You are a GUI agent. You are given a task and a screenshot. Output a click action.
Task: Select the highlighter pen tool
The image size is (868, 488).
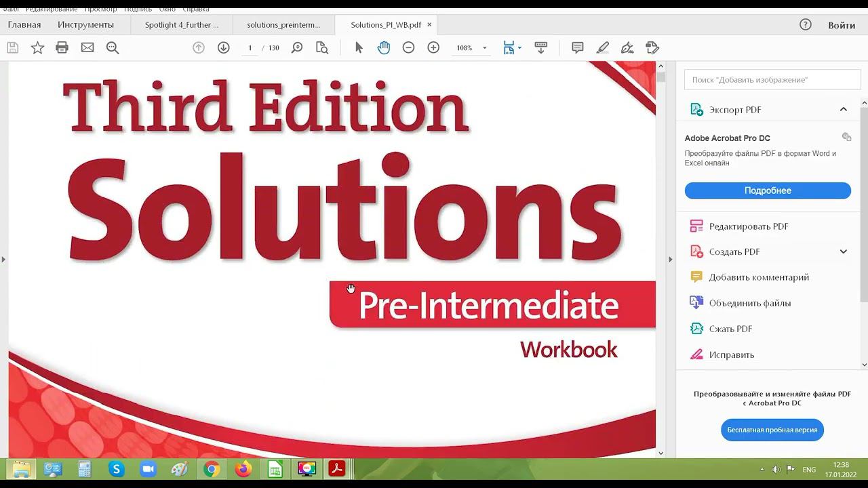602,47
